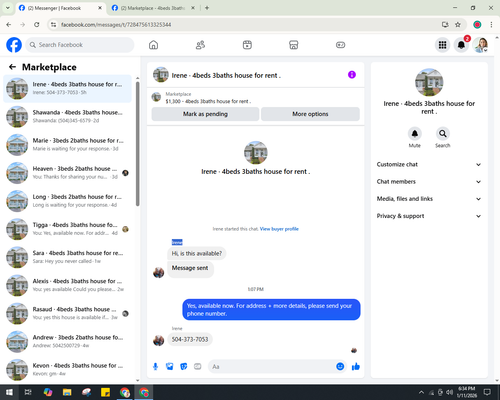Expand the Privacy & support section
Viewport: 500px width, 400px height.
pyautogui.click(x=429, y=216)
